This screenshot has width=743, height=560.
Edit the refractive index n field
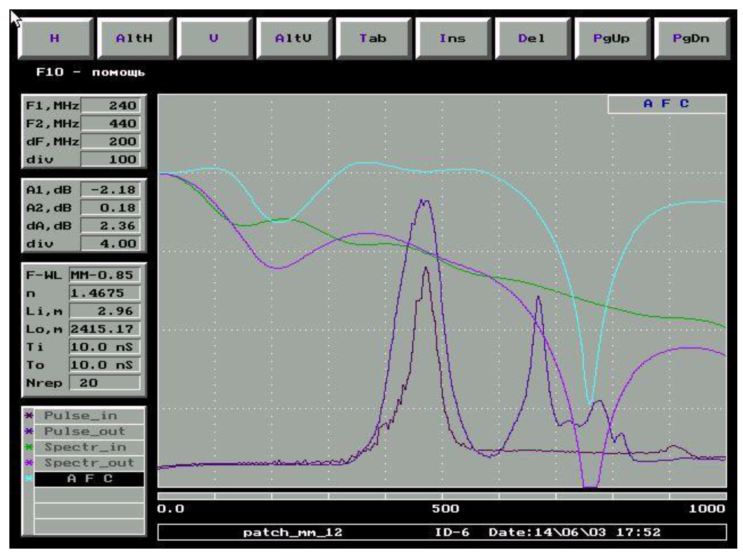[x=105, y=293]
